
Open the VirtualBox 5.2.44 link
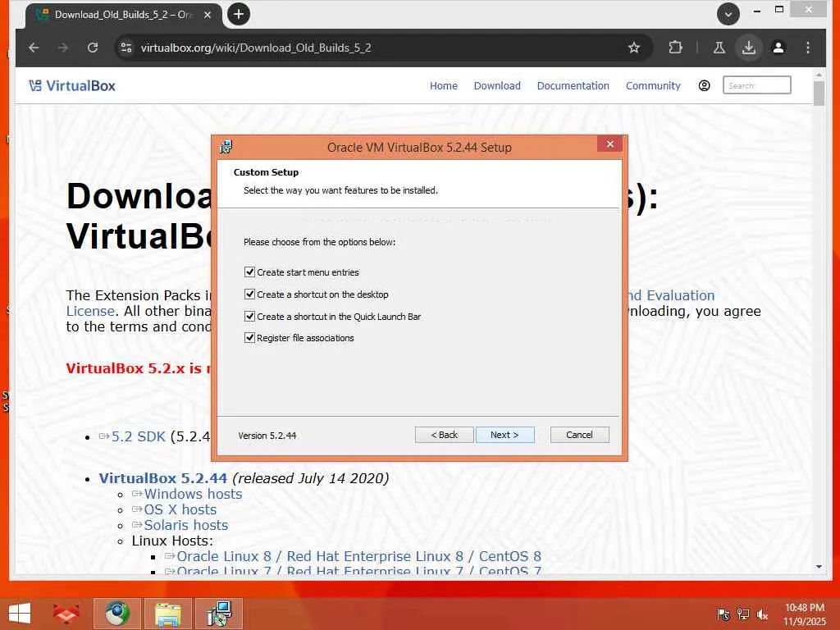tap(163, 478)
